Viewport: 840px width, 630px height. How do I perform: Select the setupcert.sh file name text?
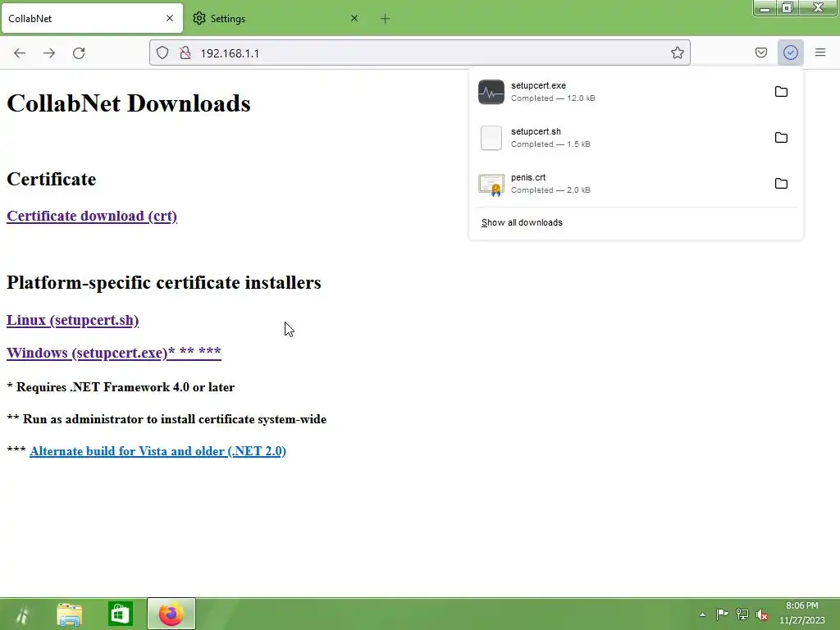click(x=536, y=131)
